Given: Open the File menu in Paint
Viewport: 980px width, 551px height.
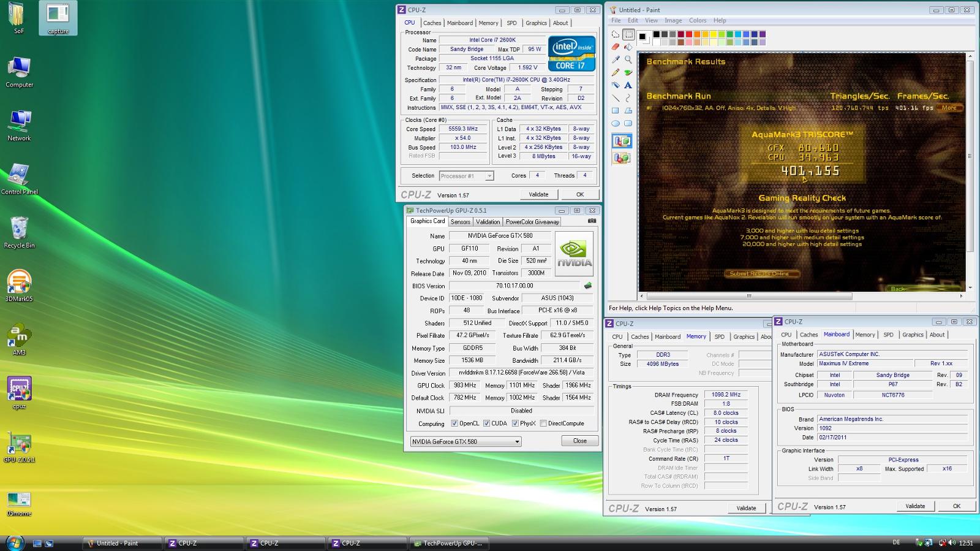Looking at the screenshot, I should tap(616, 20).
